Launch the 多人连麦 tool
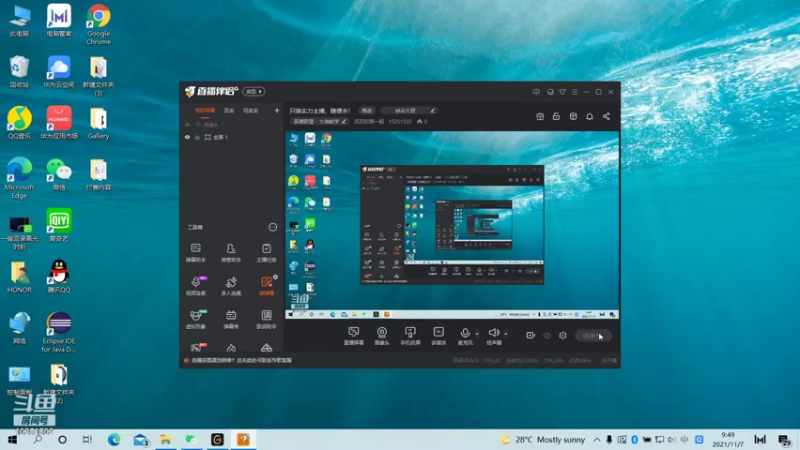800x450 pixels. 231,286
